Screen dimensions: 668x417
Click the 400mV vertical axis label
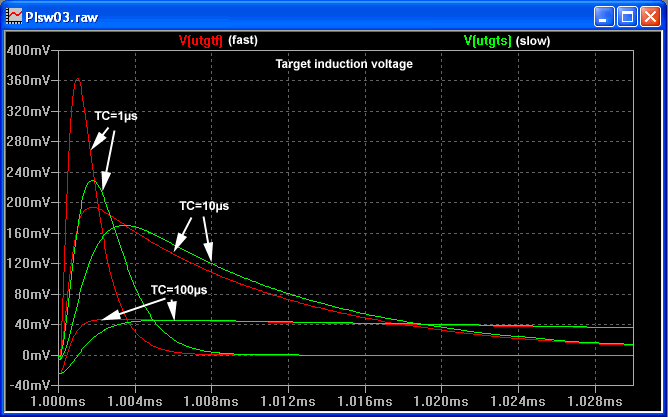point(29,50)
